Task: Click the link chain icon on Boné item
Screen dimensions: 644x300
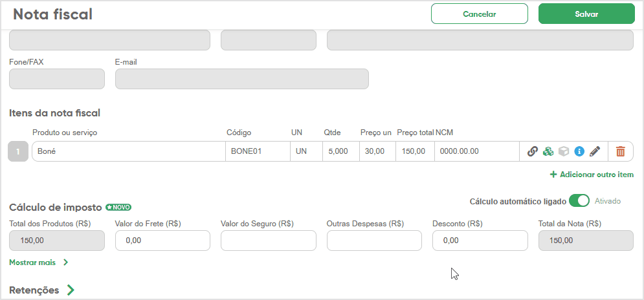Action: [533, 151]
